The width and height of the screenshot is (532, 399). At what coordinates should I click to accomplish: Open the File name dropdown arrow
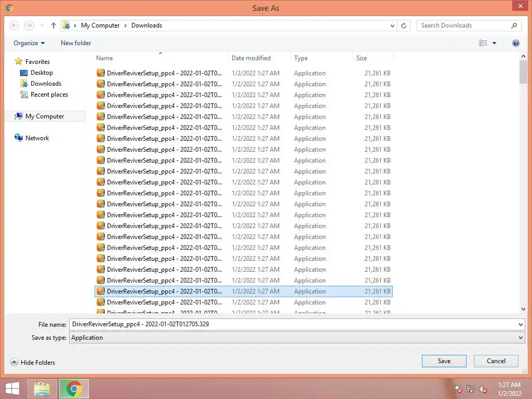coord(521,325)
